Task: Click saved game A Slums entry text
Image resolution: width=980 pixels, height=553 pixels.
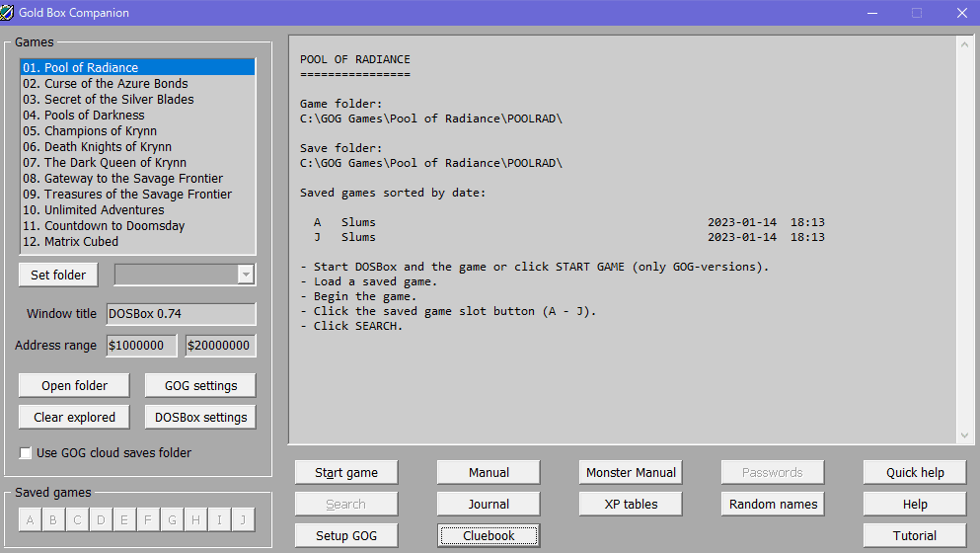Action: (x=358, y=222)
